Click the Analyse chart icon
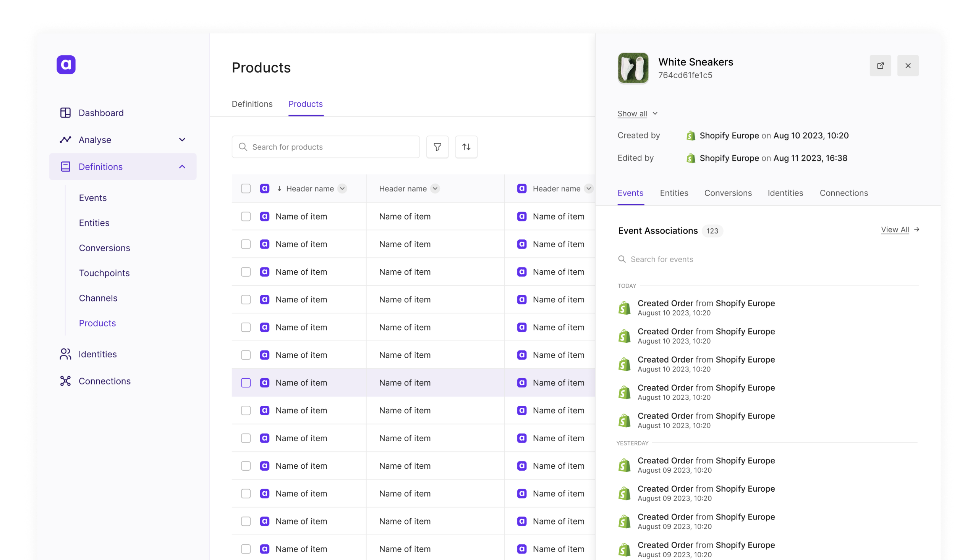The height and width of the screenshot is (560, 978). [x=65, y=140]
